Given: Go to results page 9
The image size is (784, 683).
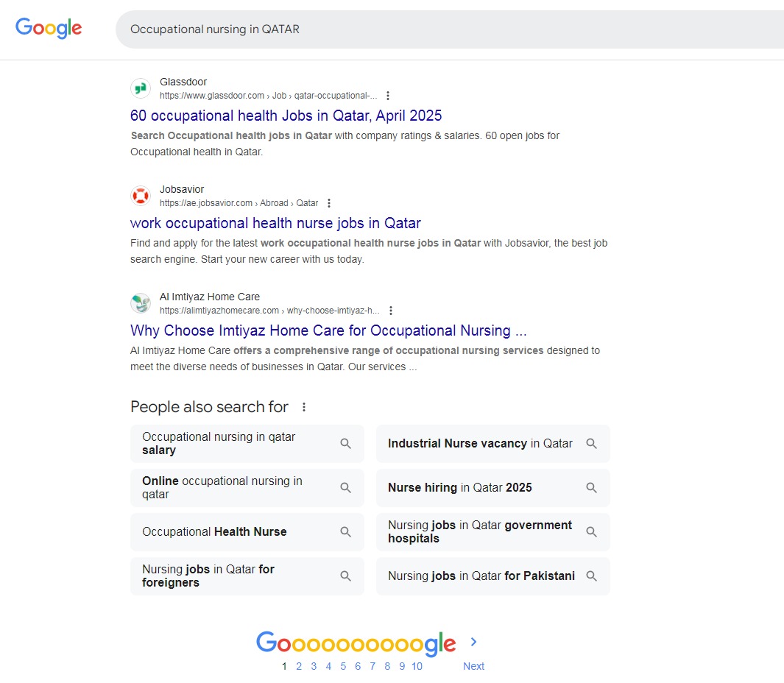Looking at the screenshot, I should click(402, 666).
